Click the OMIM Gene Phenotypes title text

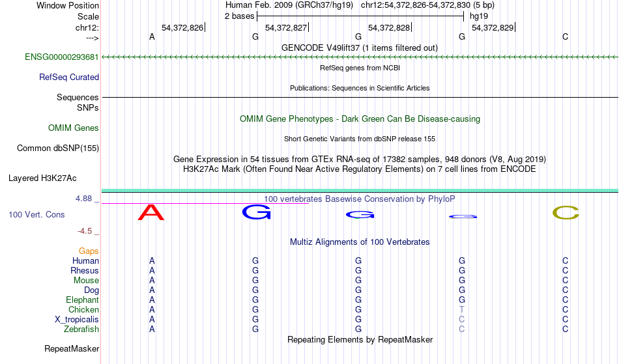tap(360, 119)
